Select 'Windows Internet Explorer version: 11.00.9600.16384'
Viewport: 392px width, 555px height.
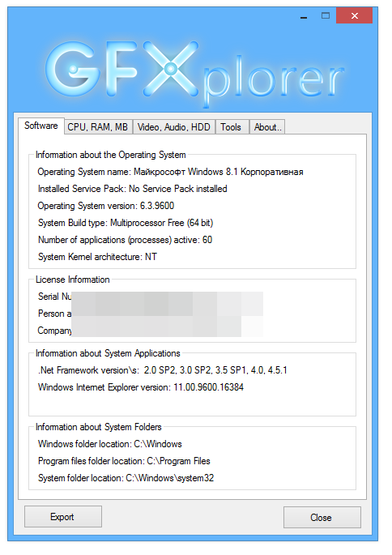click(141, 387)
